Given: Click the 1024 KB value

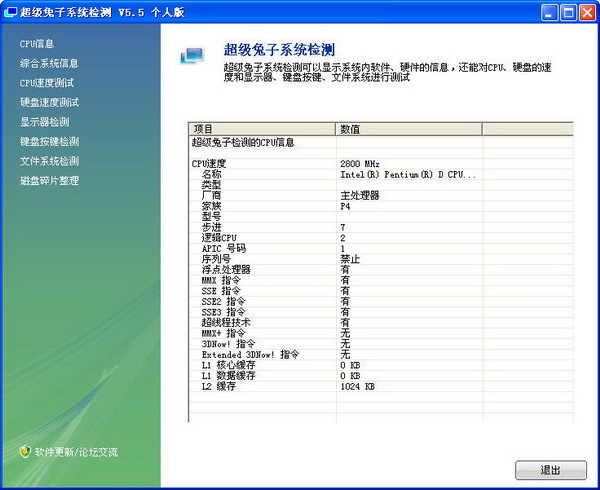Looking at the screenshot, I should pyautogui.click(x=357, y=387).
